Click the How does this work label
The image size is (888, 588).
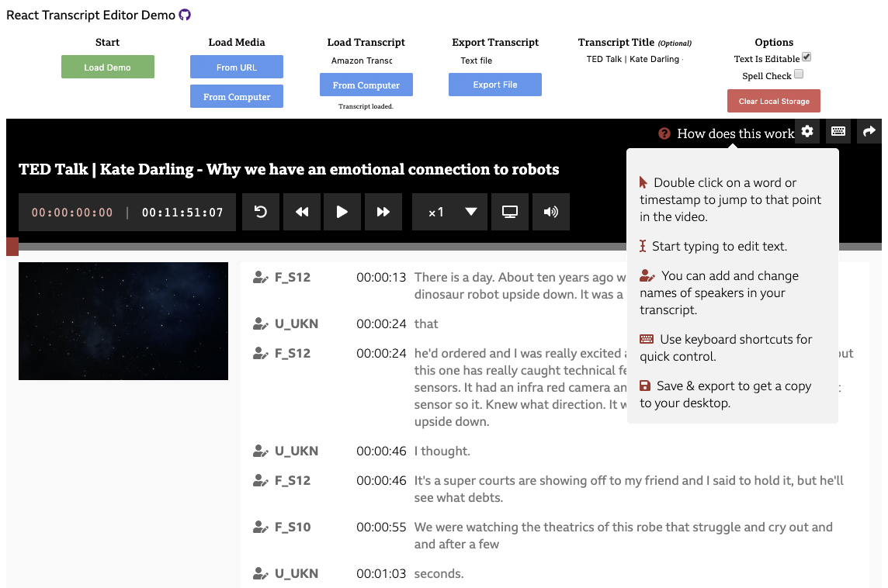click(x=735, y=133)
